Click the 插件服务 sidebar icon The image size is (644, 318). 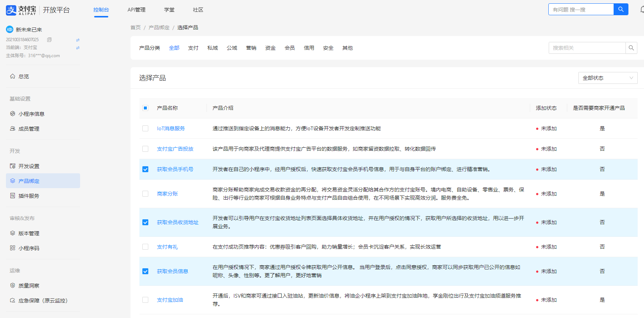[13, 196]
